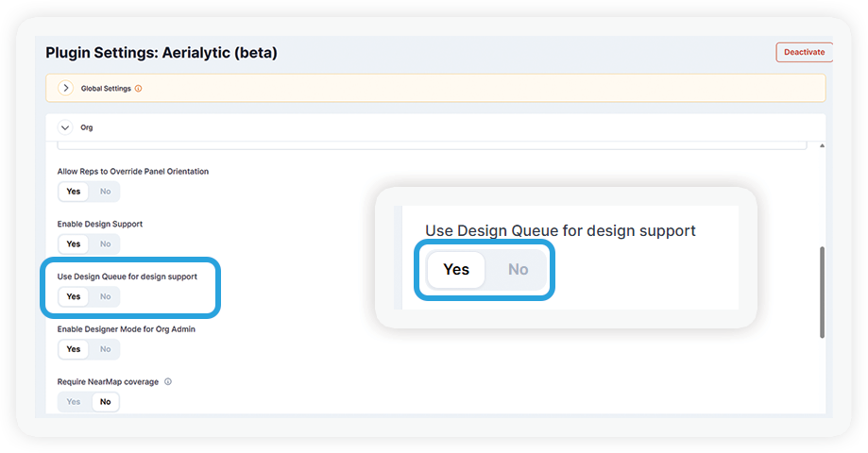Collapse the Org section chevron
The height and width of the screenshot is (453, 868).
click(x=65, y=127)
